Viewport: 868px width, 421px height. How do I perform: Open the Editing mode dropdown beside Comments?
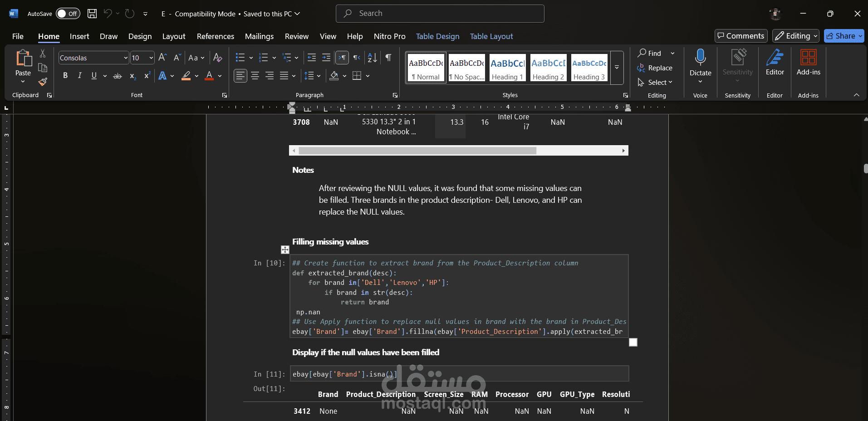796,36
